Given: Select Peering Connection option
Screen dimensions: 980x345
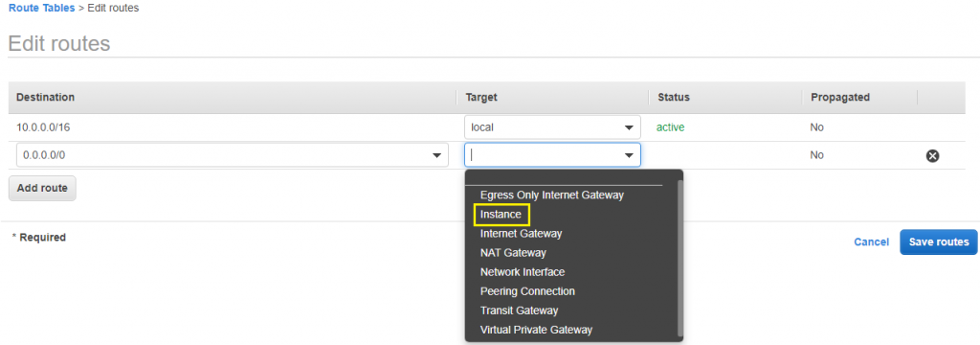Looking at the screenshot, I should [527, 291].
